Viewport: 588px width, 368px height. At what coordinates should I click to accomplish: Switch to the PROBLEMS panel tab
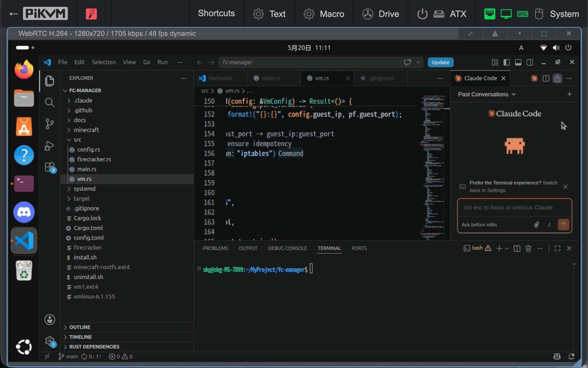tap(215, 248)
